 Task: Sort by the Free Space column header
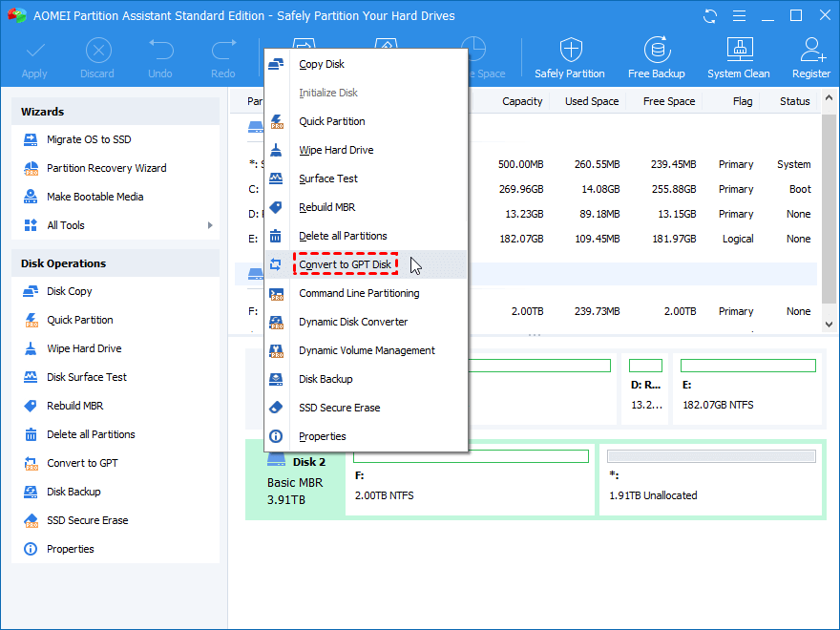click(x=669, y=101)
